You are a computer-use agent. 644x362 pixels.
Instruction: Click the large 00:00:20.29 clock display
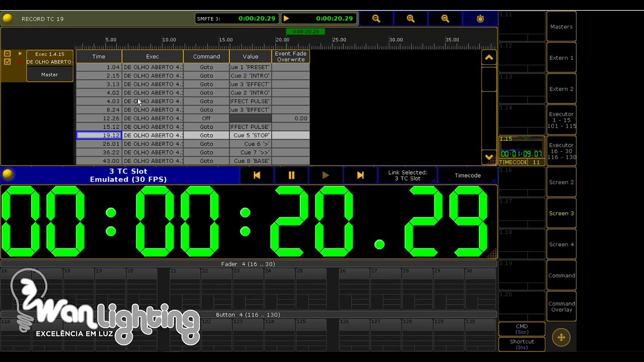[x=249, y=222]
